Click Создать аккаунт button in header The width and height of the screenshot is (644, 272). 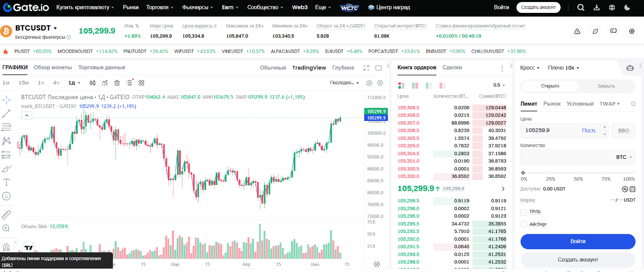point(538,7)
